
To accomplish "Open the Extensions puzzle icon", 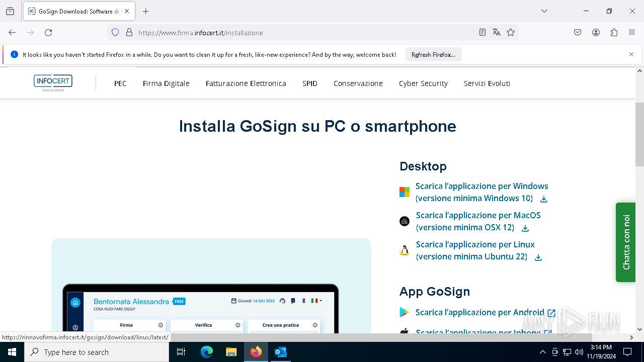I will (x=614, y=32).
